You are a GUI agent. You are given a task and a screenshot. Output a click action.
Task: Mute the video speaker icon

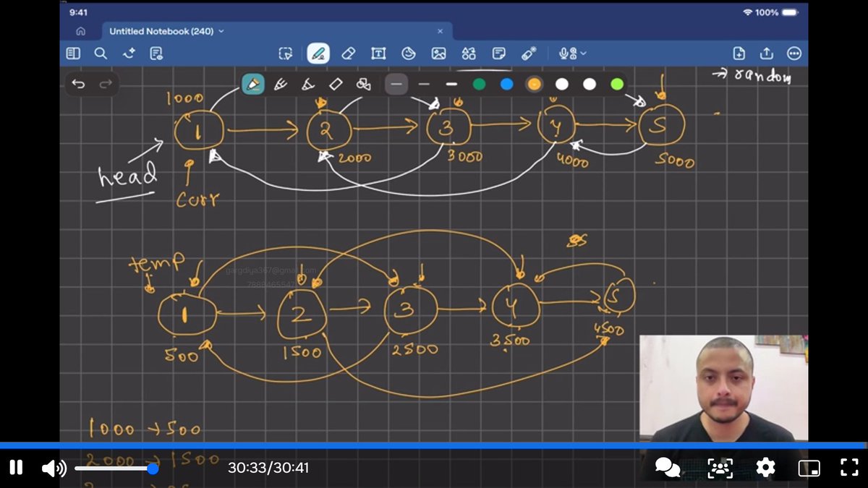(x=54, y=468)
